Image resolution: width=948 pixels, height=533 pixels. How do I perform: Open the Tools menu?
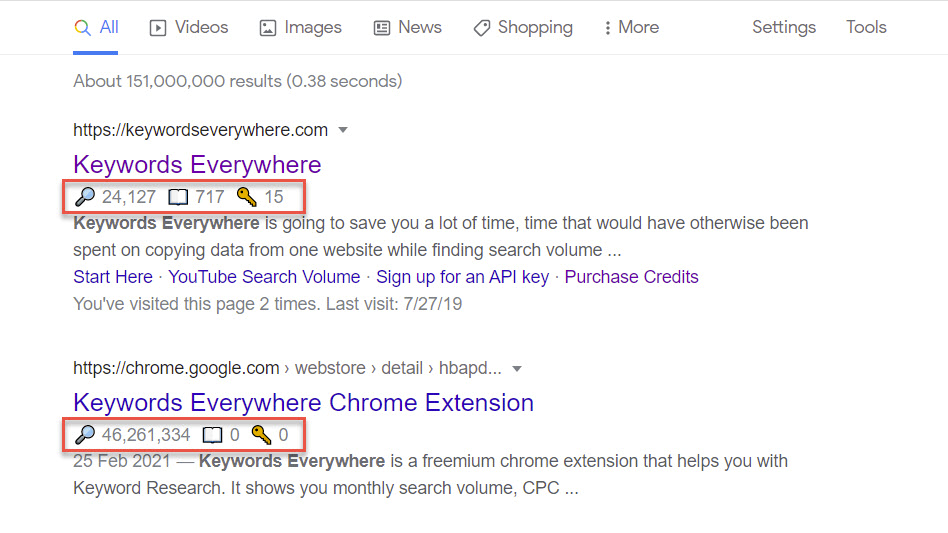pyautogui.click(x=866, y=28)
